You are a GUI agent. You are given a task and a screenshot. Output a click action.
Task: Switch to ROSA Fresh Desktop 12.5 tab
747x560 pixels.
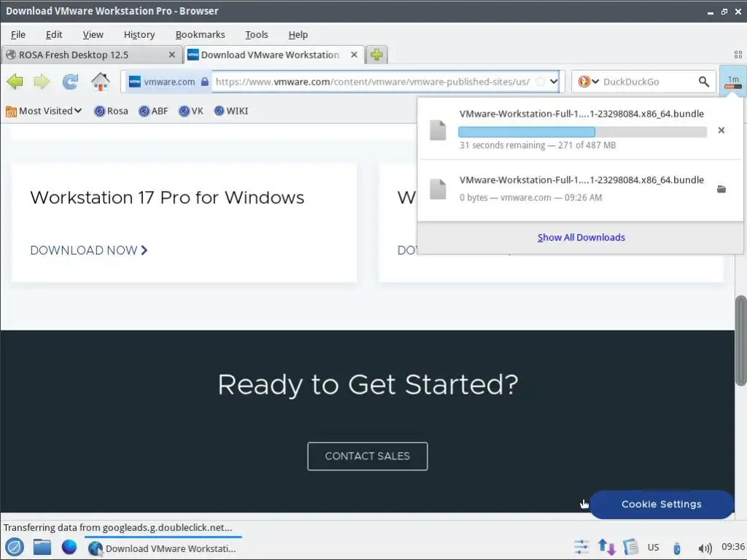coord(91,55)
